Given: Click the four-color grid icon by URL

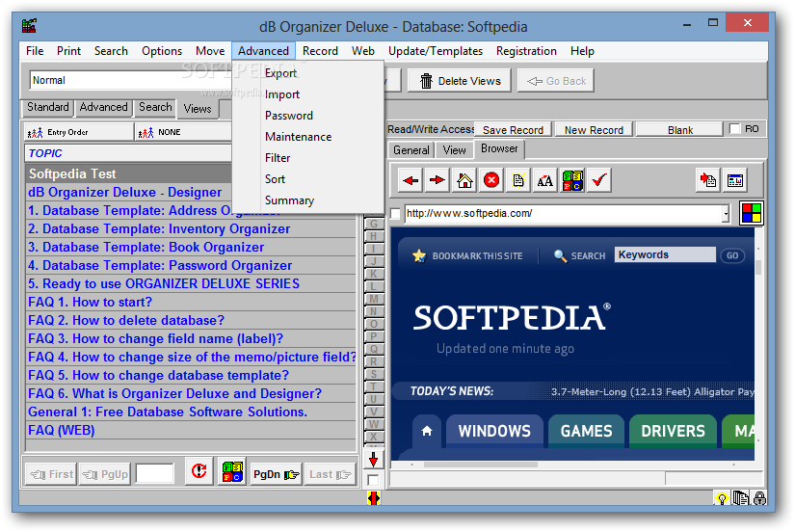Looking at the screenshot, I should click(752, 213).
